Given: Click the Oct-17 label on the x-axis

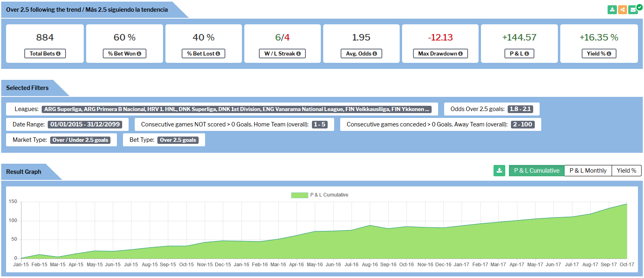Looking at the screenshot, I should [x=627, y=265].
